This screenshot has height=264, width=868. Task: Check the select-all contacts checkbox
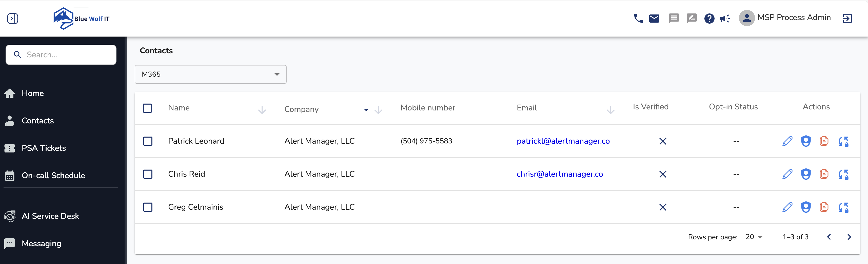point(147,108)
